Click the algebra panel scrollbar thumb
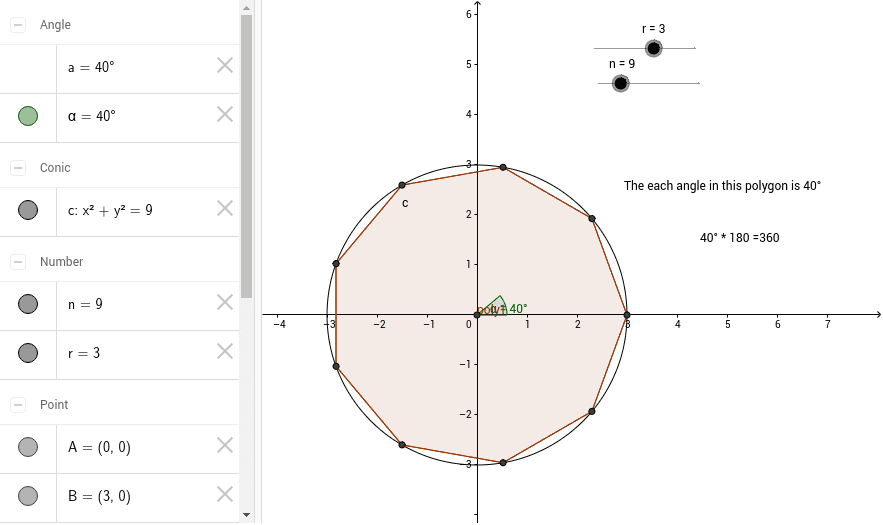The height and width of the screenshot is (525, 883). point(246,157)
